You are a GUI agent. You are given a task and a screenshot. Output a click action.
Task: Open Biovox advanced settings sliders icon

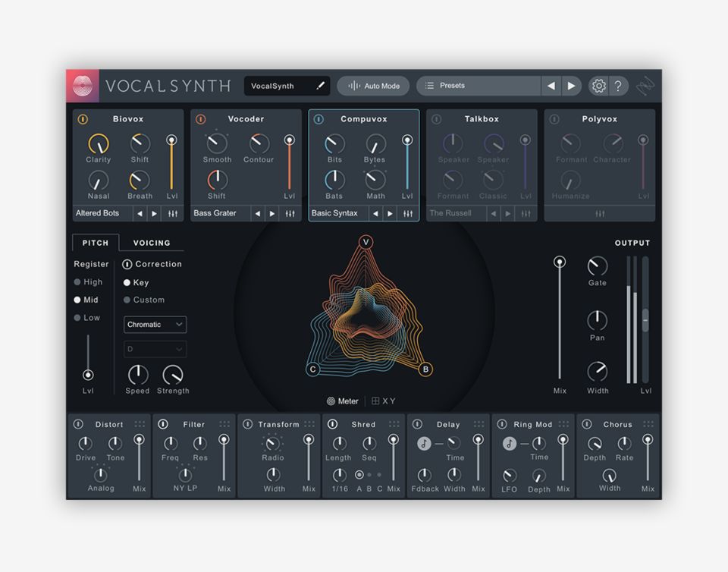point(173,214)
